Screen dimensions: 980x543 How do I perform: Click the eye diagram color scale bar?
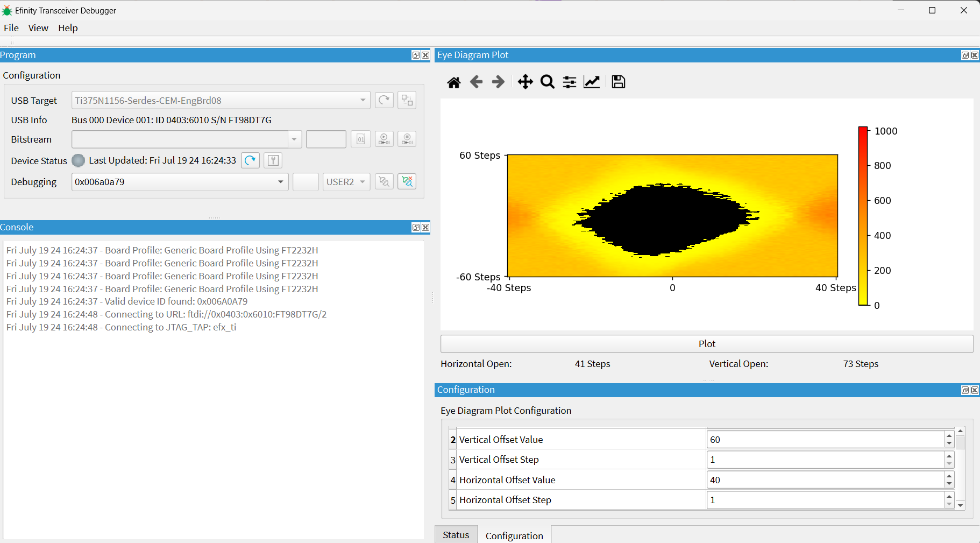point(863,216)
